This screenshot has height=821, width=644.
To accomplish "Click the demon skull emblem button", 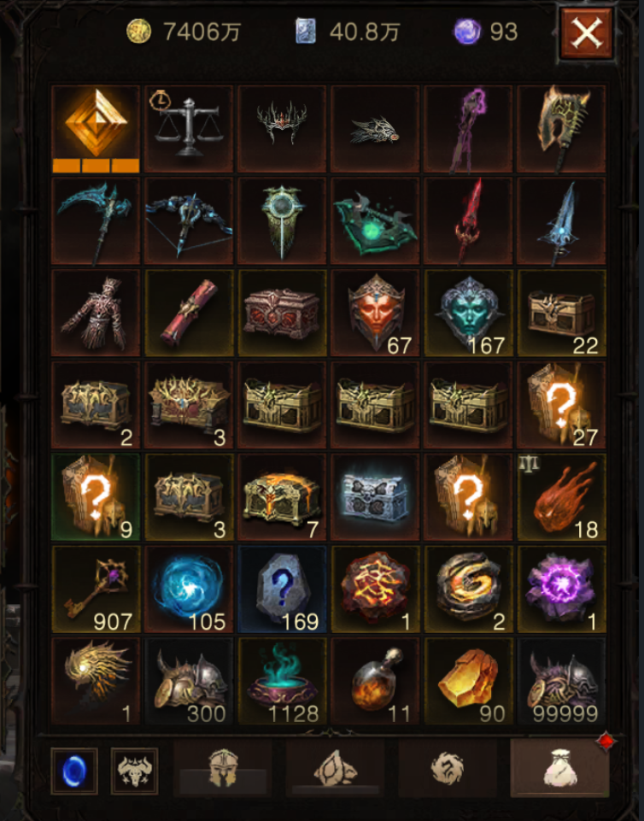I will [135, 771].
